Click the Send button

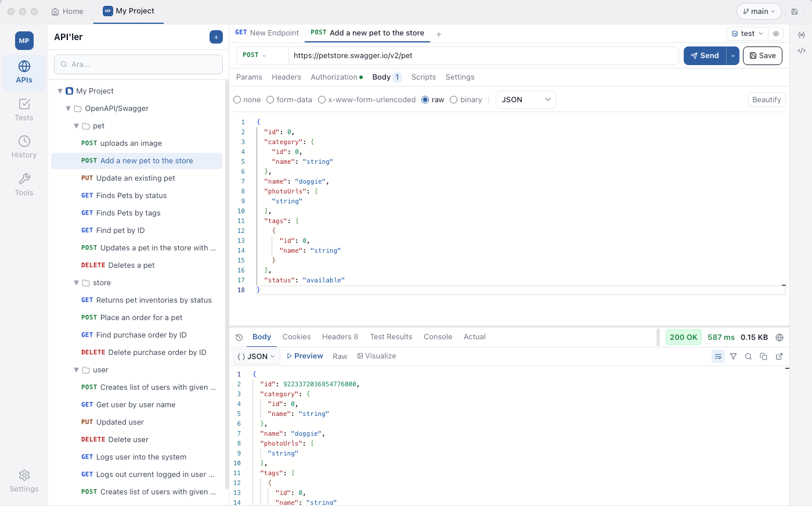[x=705, y=56]
